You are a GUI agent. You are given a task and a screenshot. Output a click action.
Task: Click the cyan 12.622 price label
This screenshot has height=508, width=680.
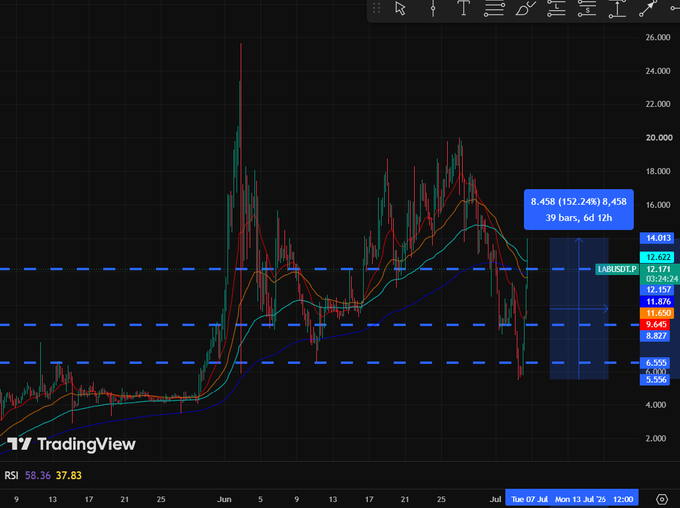[x=658, y=257]
